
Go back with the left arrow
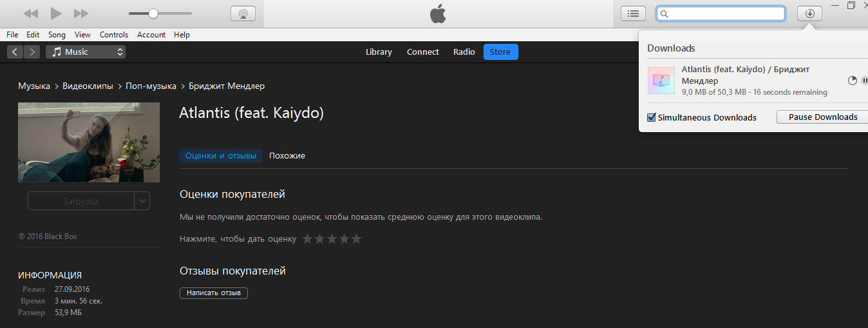(x=15, y=52)
